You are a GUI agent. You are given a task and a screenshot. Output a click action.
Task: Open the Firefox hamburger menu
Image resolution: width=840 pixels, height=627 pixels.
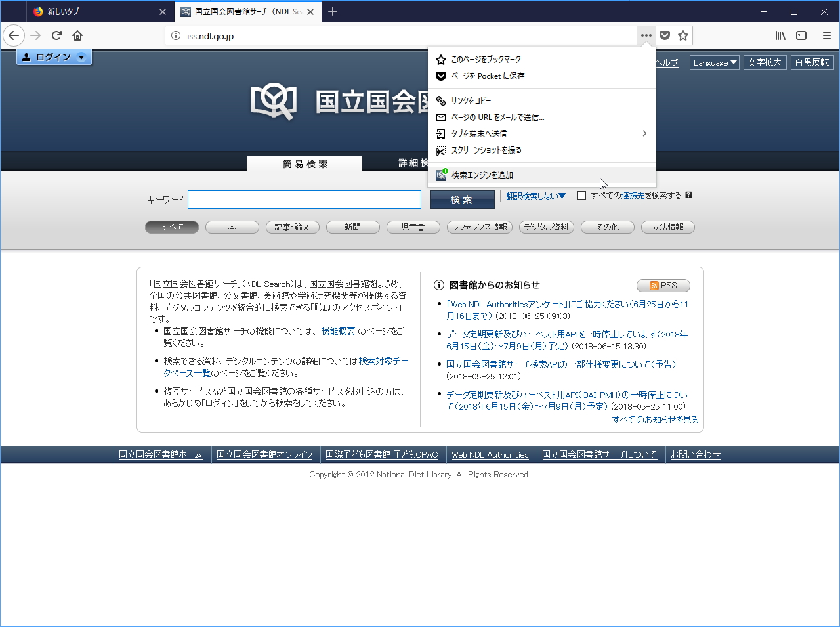coord(827,35)
